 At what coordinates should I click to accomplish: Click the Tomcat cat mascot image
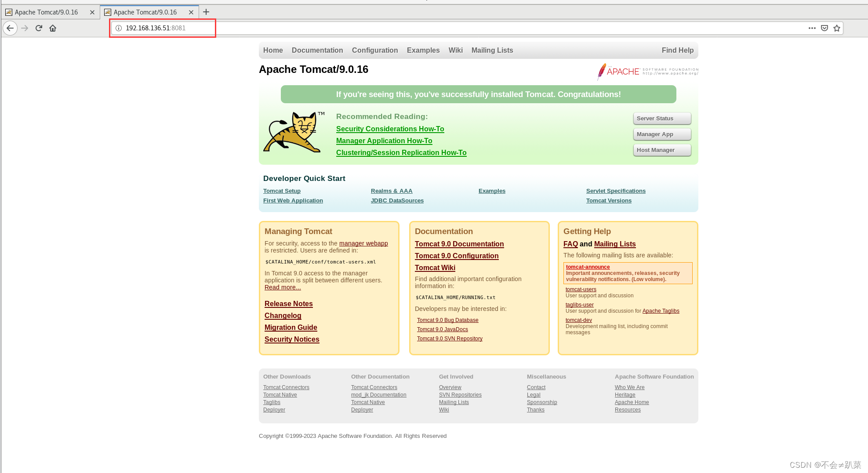[294, 132]
